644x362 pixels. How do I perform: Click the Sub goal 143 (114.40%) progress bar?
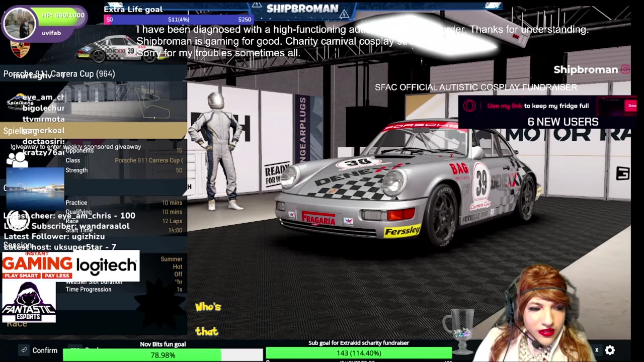click(359, 353)
